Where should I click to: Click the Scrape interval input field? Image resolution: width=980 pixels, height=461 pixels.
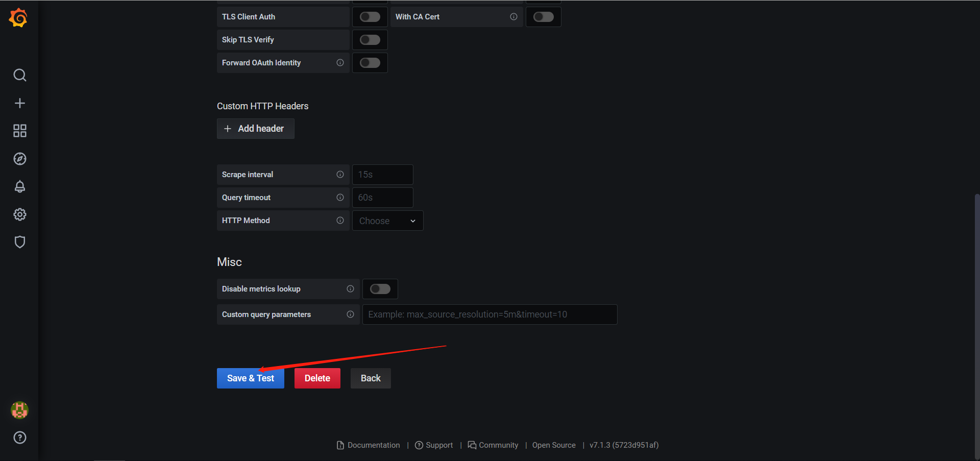coord(383,175)
